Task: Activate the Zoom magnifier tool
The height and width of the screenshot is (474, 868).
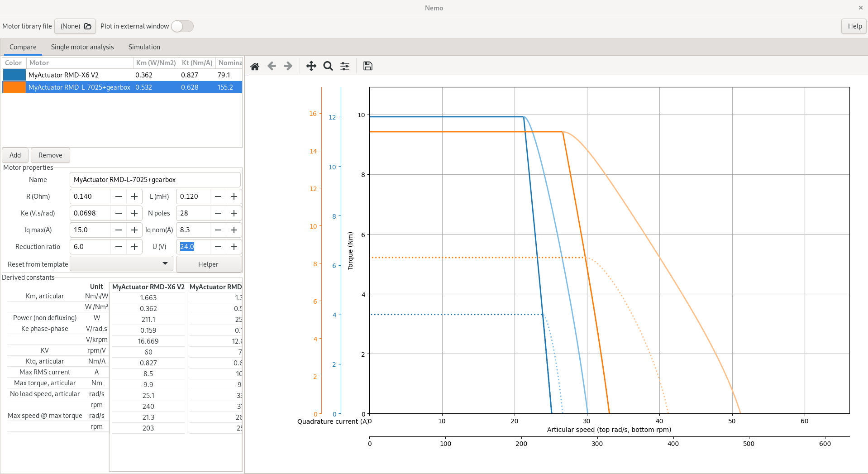Action: tap(328, 66)
